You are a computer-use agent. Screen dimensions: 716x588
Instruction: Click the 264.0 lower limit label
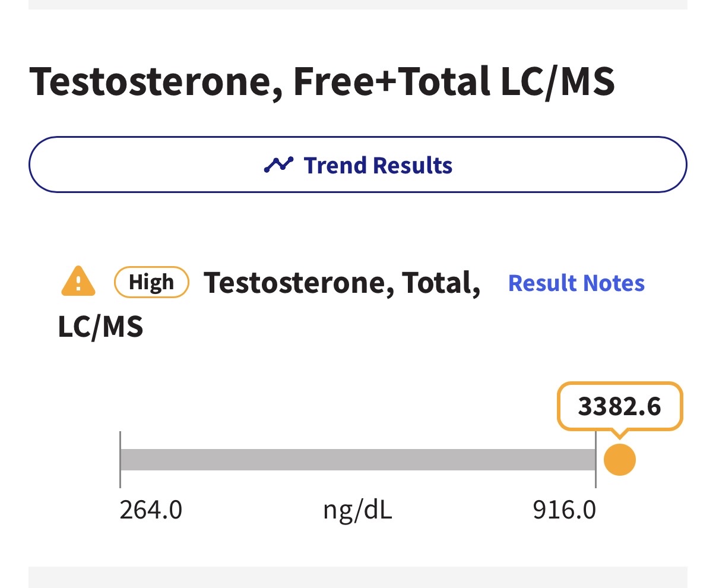(x=151, y=510)
